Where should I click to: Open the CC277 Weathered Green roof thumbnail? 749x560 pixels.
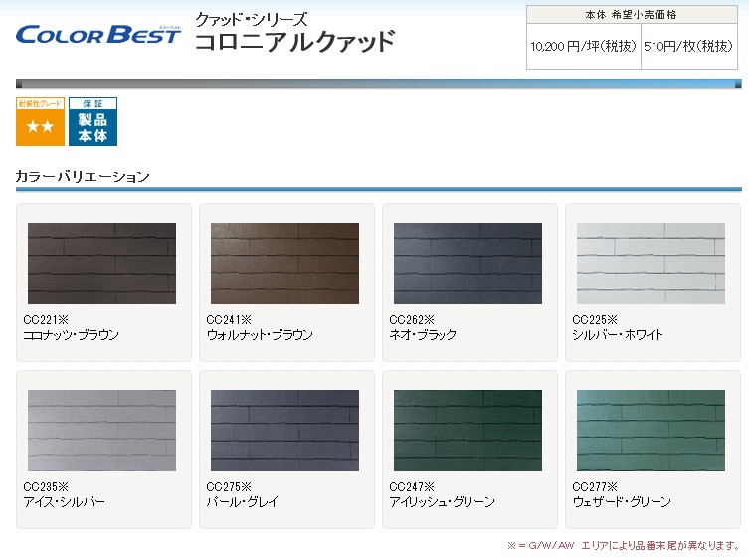coord(651,431)
